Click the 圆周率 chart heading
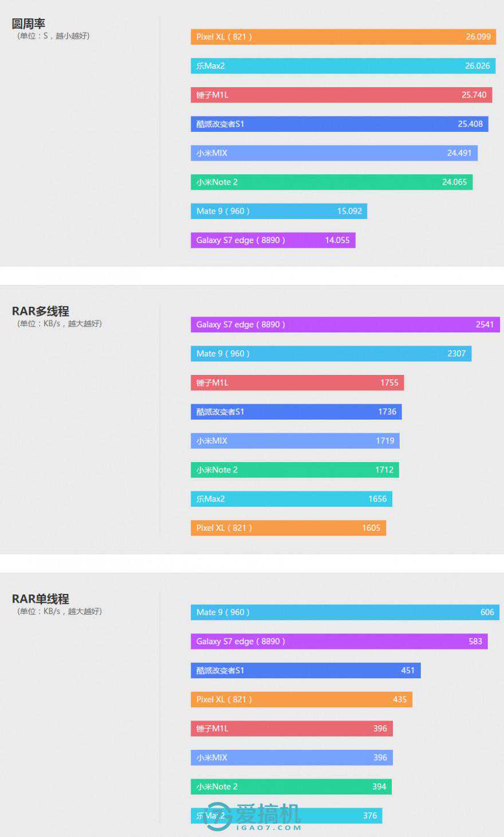Viewport: 504px width, 837px height. pyautogui.click(x=28, y=24)
